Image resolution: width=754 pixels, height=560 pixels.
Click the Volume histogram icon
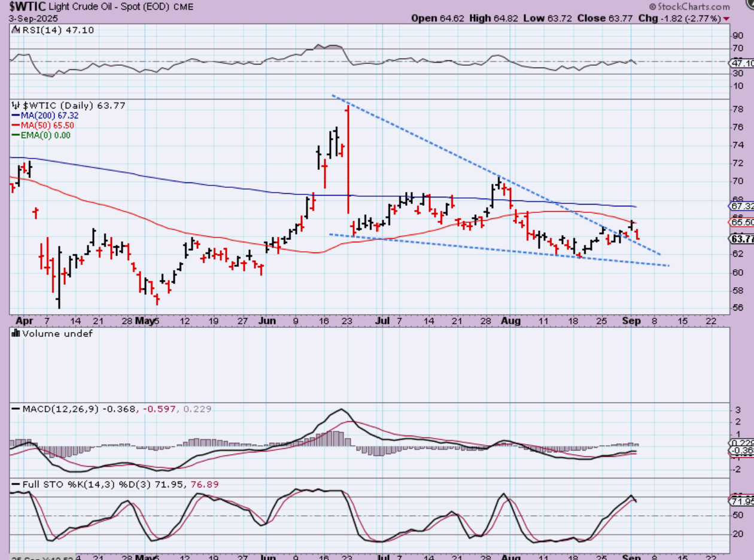(x=15, y=334)
